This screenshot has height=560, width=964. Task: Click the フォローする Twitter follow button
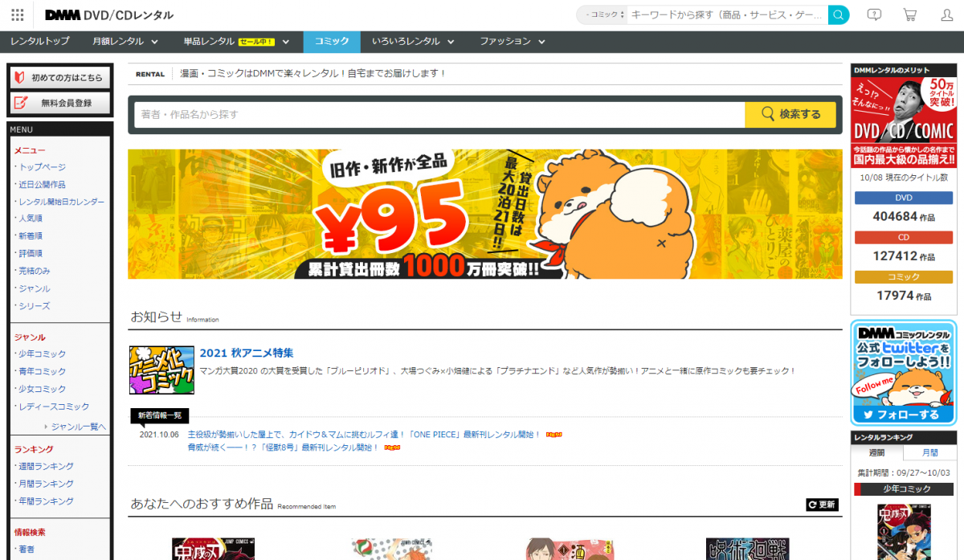pos(904,415)
